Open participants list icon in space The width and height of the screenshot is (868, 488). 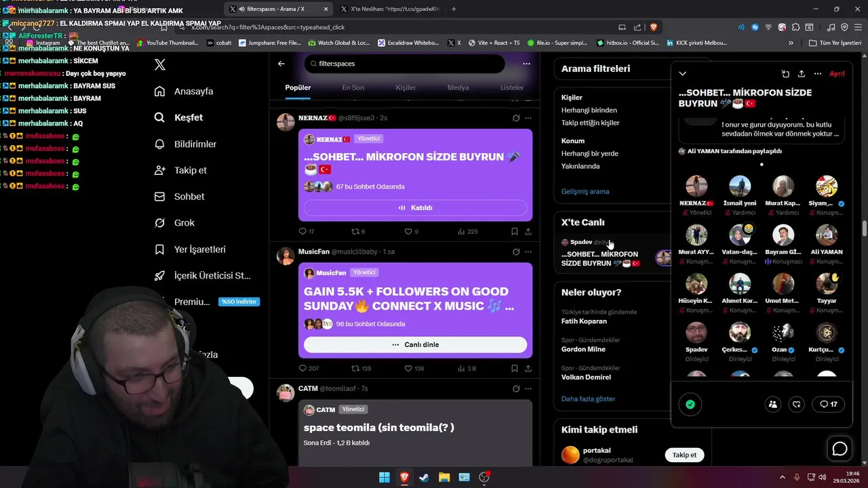772,405
